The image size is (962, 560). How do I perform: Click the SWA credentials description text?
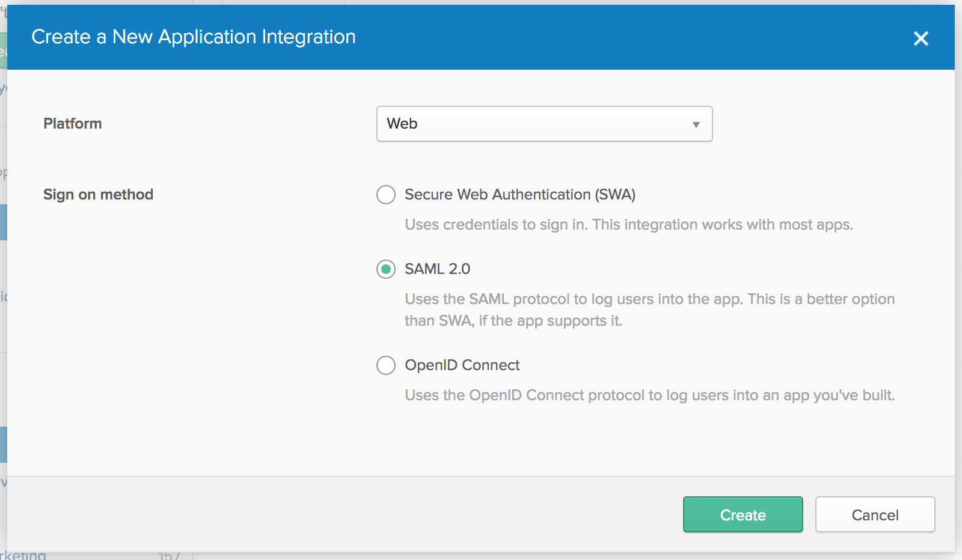point(628,225)
